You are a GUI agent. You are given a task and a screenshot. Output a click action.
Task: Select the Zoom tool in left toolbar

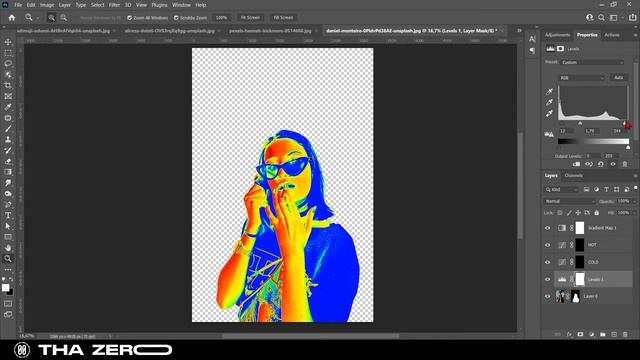pyautogui.click(x=8, y=258)
